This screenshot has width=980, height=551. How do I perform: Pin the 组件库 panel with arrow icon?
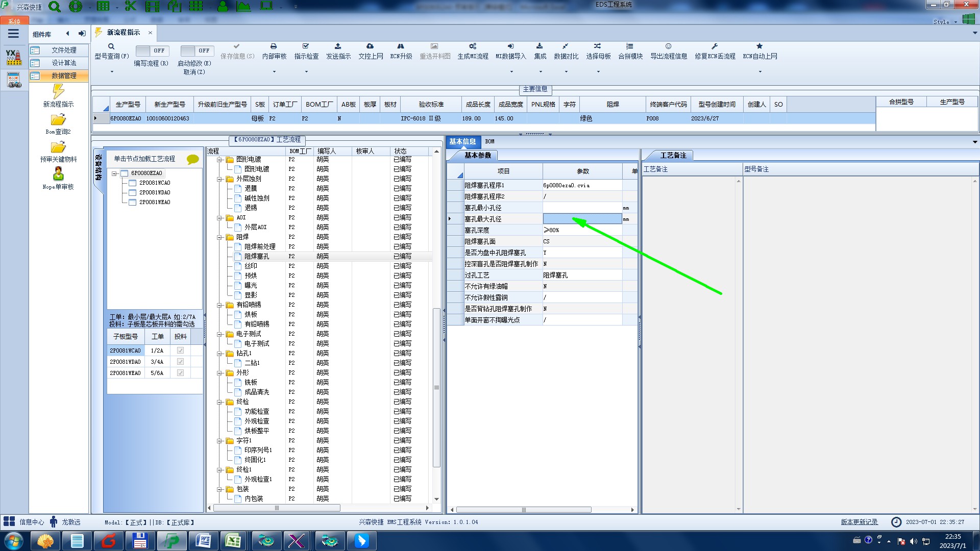(x=82, y=34)
